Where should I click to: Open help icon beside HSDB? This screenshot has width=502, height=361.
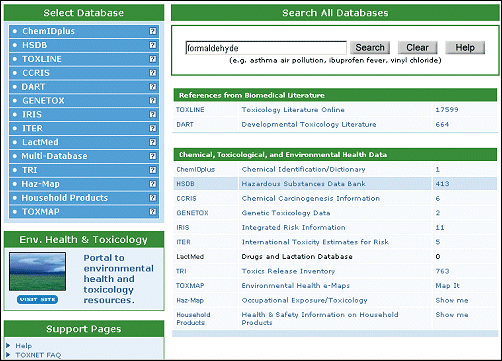[153, 45]
